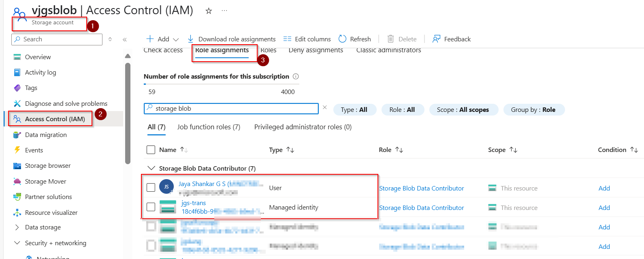This screenshot has width=644, height=259.
Task: Click the Resource visualizer icon
Action: click(17, 212)
